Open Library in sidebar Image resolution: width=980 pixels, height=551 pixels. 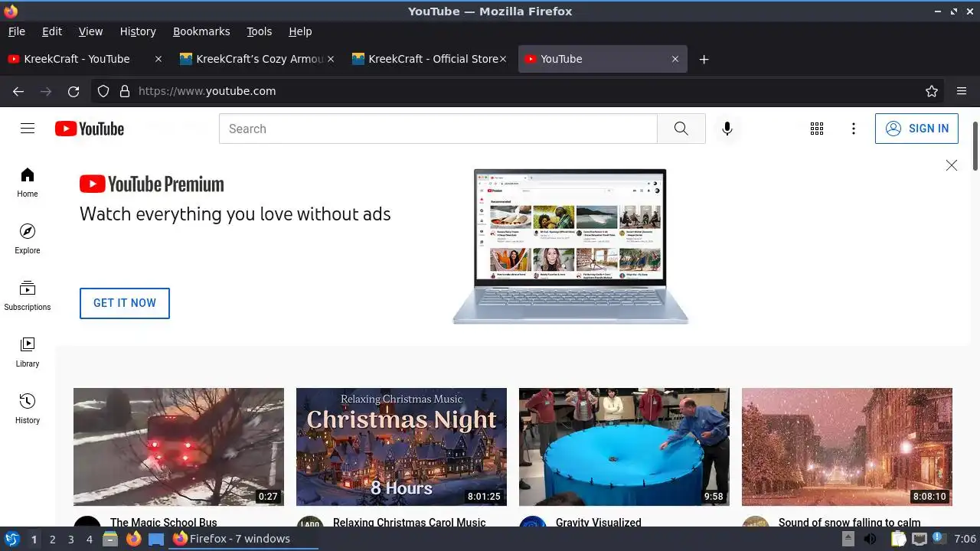point(28,352)
